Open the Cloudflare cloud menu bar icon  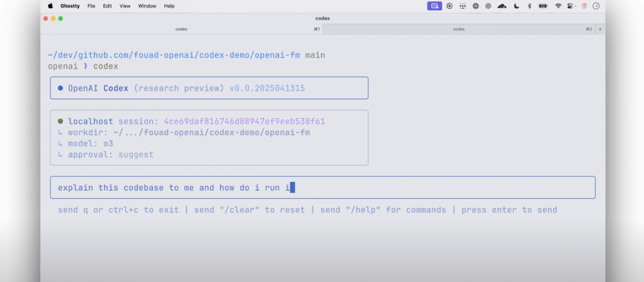(x=502, y=6)
